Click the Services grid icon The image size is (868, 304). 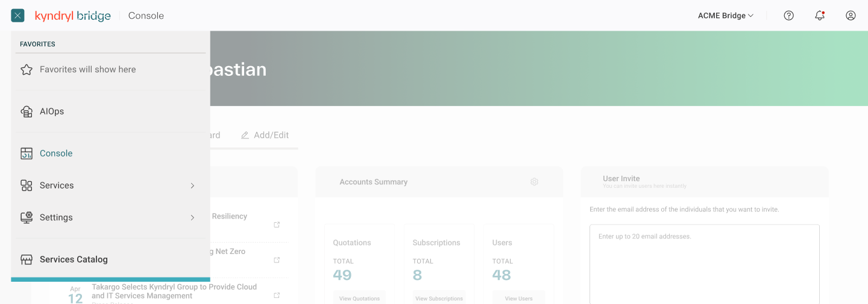point(27,185)
